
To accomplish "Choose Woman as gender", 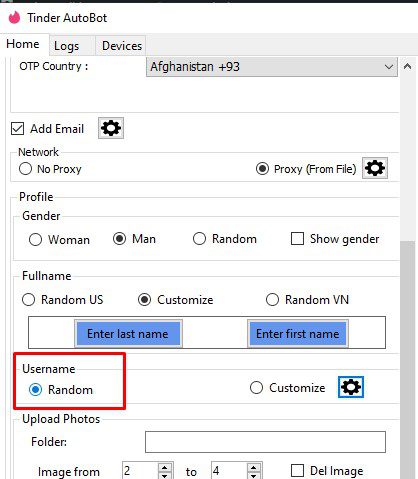I will [35, 240].
